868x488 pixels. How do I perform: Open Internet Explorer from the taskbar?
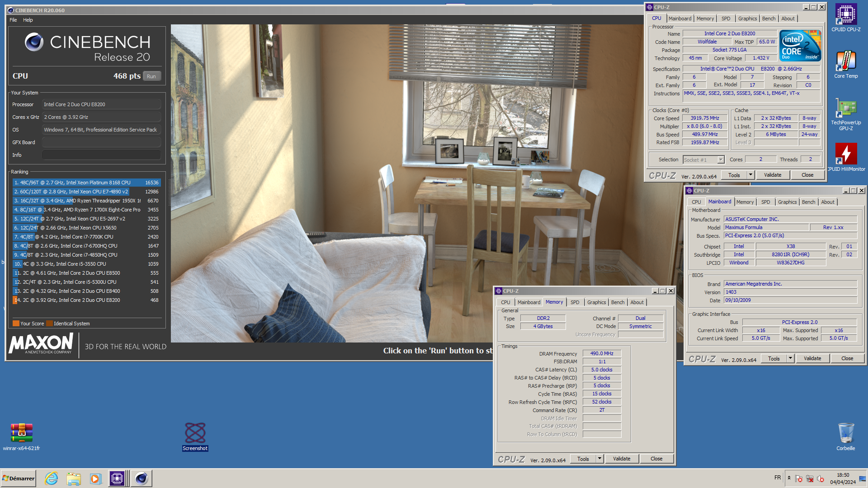[52, 478]
